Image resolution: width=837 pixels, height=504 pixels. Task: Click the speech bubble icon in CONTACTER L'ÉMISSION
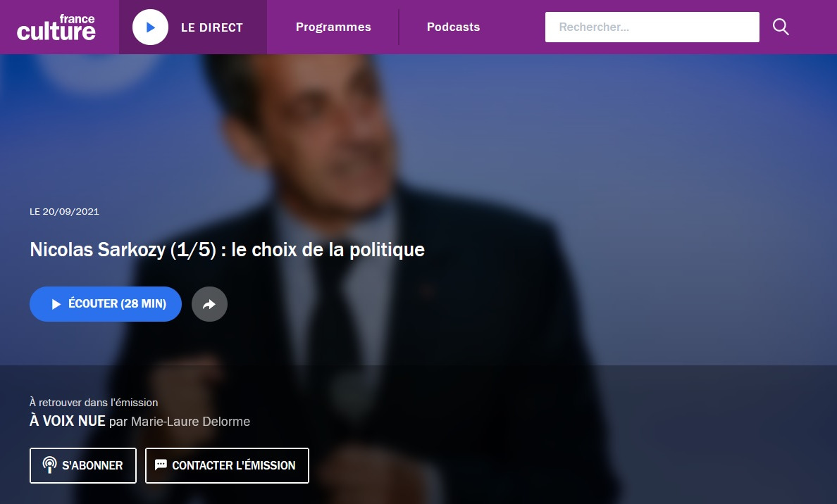click(x=161, y=465)
